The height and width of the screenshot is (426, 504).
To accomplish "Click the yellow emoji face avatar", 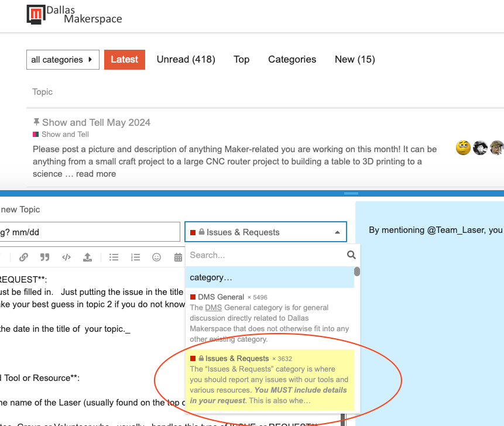I will pyautogui.click(x=463, y=148).
